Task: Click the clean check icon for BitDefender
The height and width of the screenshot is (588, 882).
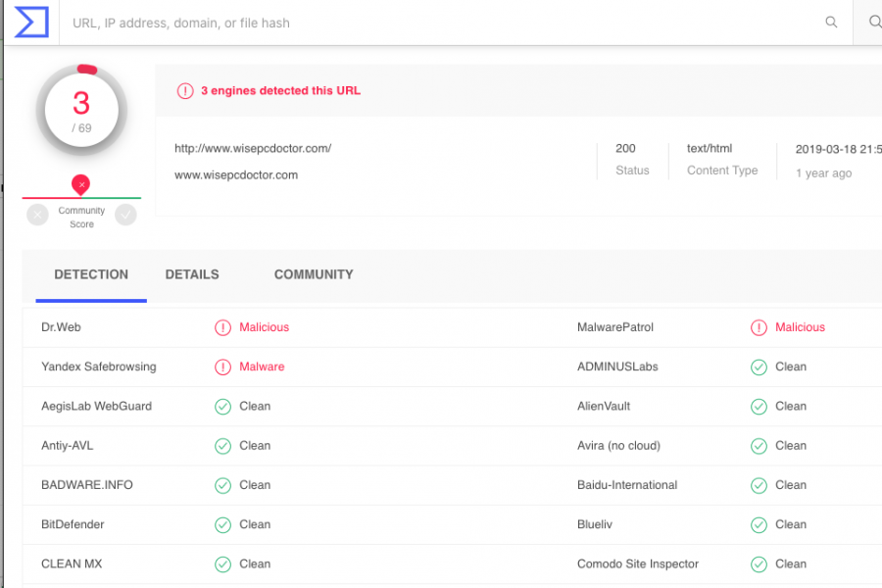Action: click(222, 524)
